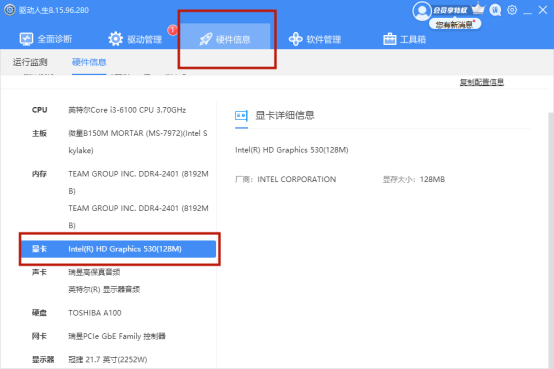
Task: Open the settings gear in title bar
Action: [x=512, y=10]
